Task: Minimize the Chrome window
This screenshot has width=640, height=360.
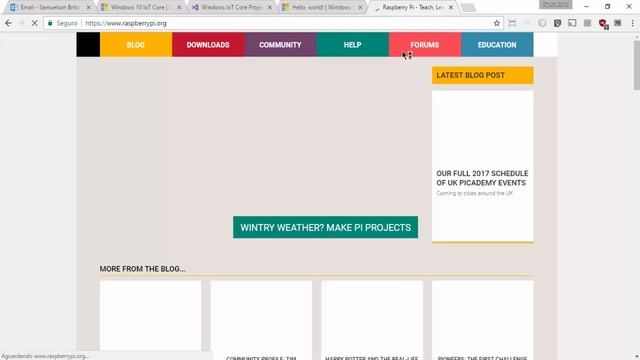Action: [x=587, y=7]
